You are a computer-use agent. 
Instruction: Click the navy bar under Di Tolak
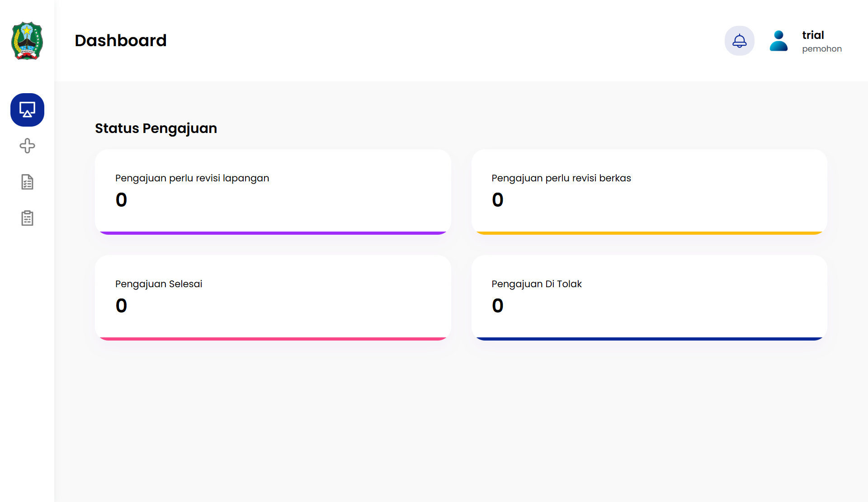649,339
